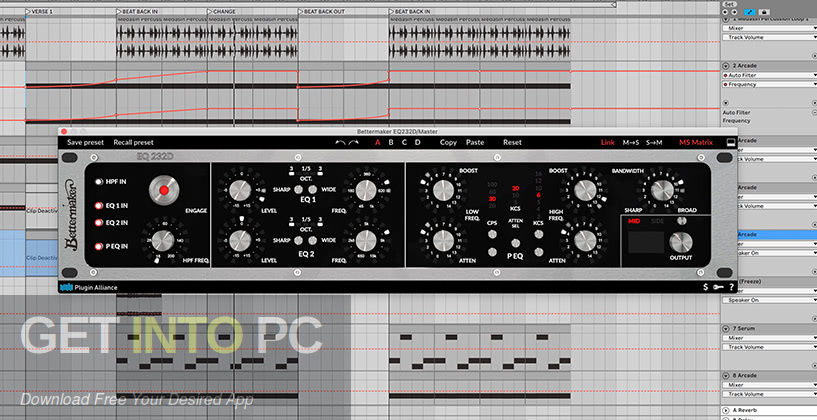Click the Plugin Alliance logo

[x=89, y=287]
